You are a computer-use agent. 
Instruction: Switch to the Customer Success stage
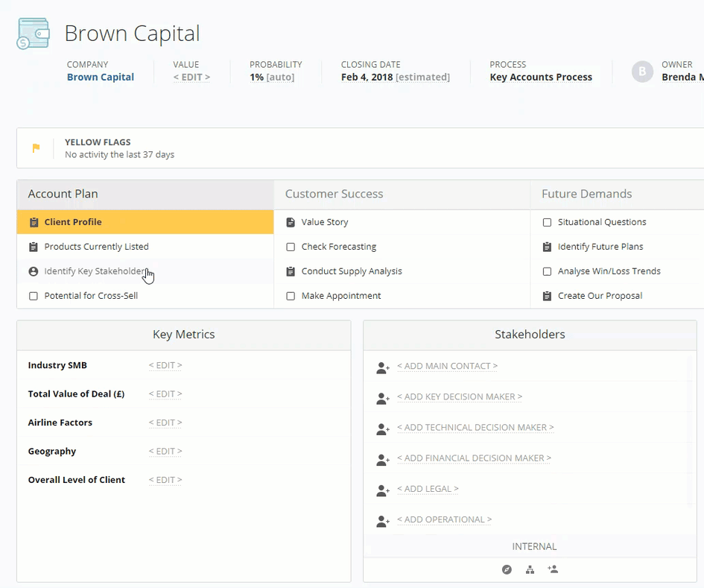point(334,194)
